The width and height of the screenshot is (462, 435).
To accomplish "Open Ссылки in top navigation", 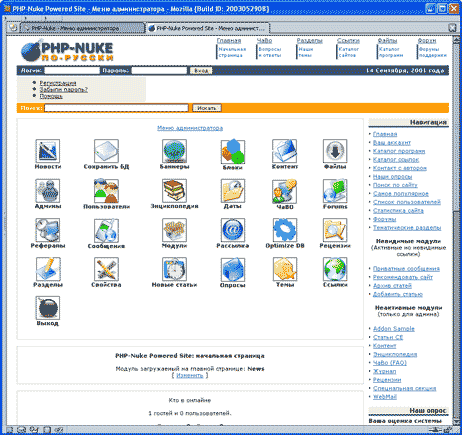I will [x=348, y=41].
